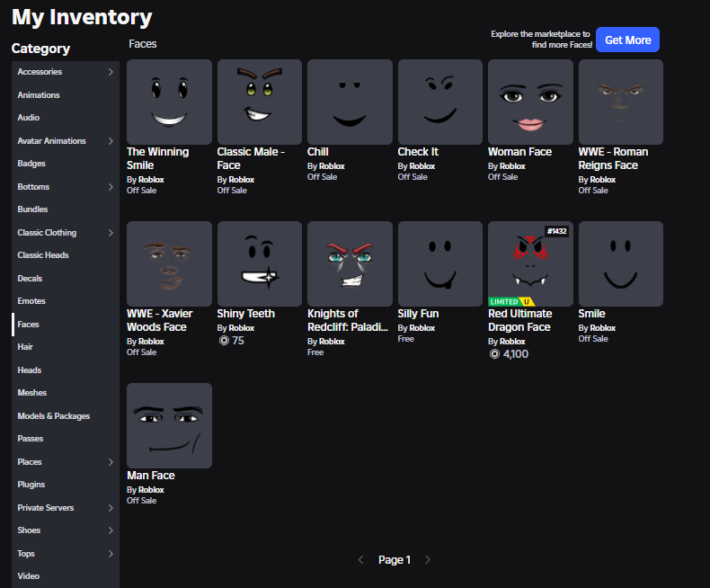Open The Winning Smile face thumbnail
This screenshot has height=588, width=710.
click(x=169, y=102)
